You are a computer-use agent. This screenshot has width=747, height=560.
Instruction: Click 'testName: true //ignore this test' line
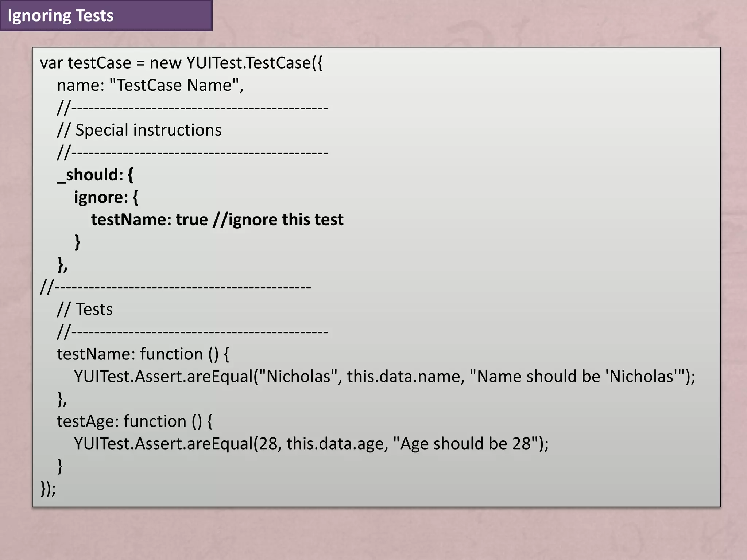coord(217,219)
